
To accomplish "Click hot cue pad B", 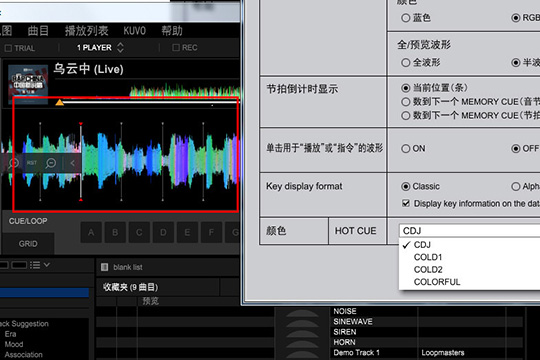I will [115, 233].
